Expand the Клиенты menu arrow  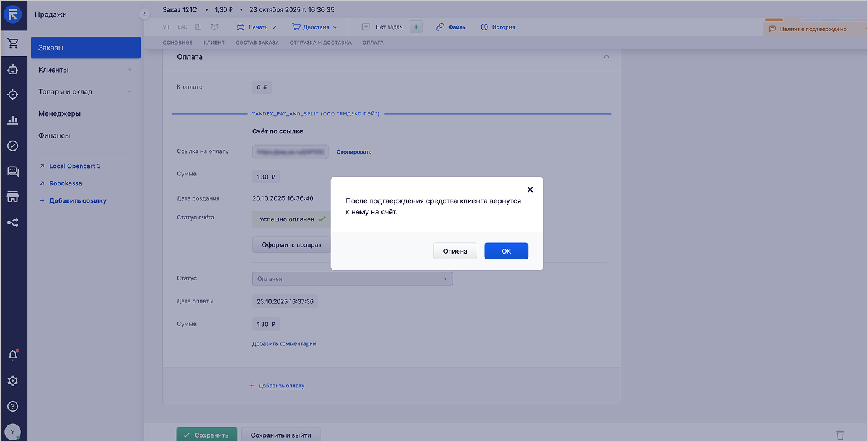(130, 70)
